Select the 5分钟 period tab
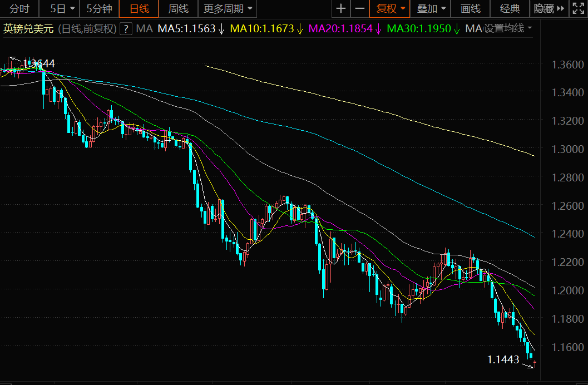The height and width of the screenshot is (385, 588). pyautogui.click(x=99, y=8)
